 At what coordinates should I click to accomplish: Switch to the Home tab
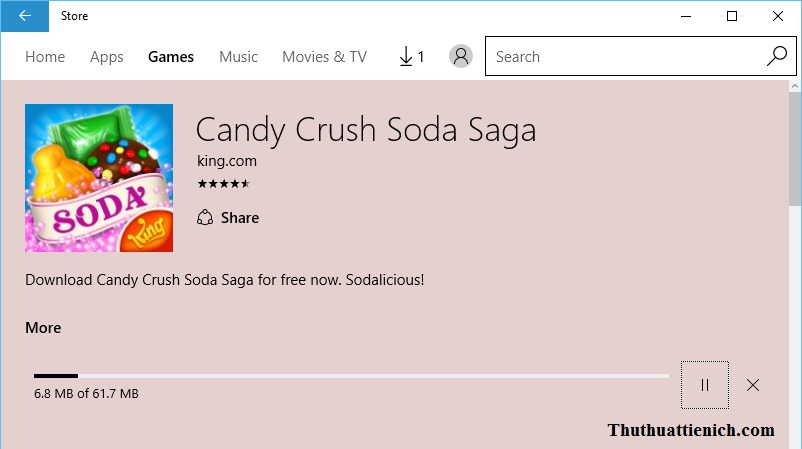[x=45, y=57]
